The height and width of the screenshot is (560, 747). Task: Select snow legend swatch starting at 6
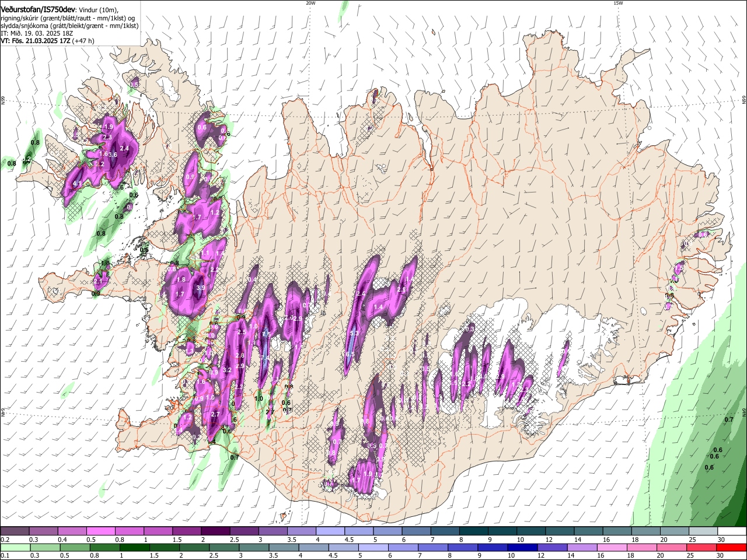[416, 531]
